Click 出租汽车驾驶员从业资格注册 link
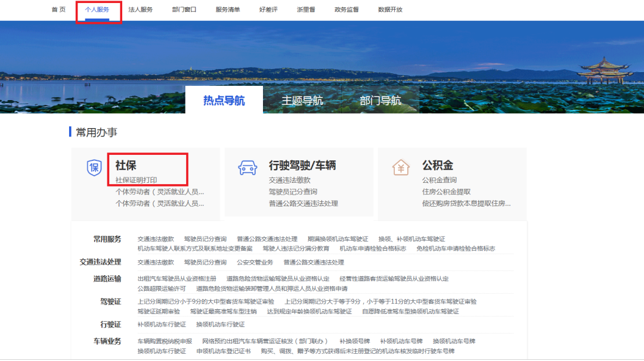The height and width of the screenshot is (361, 644). point(177,278)
